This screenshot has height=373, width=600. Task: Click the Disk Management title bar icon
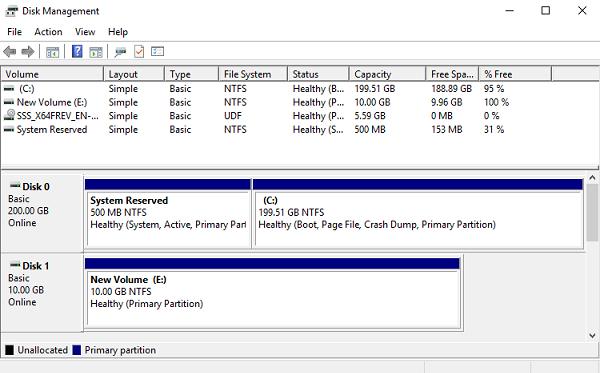pyautogui.click(x=11, y=11)
